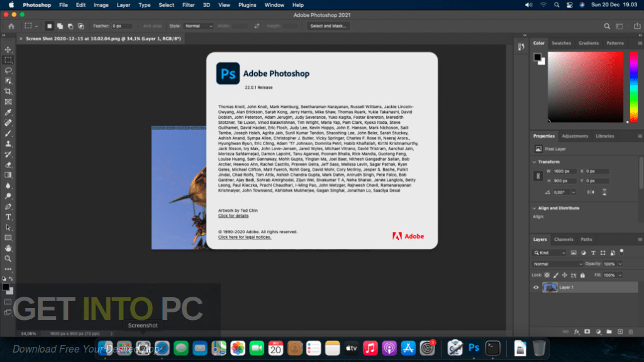This screenshot has width=644, height=362.
Task: Select the Eraser tool
Action: pyautogui.click(x=8, y=165)
